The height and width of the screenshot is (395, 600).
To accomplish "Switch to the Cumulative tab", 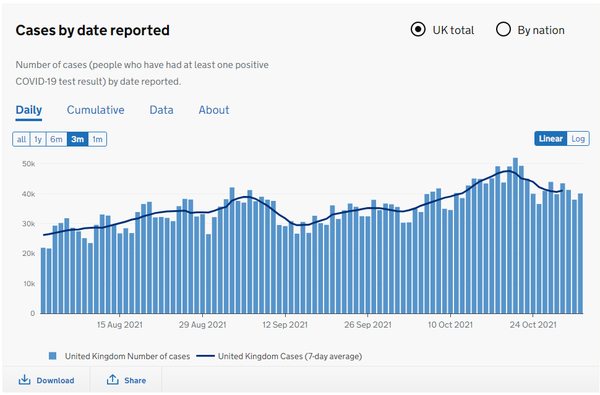I will point(96,110).
